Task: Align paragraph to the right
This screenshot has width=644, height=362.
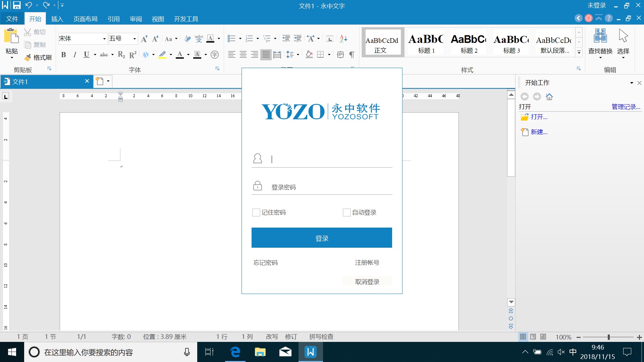Action: tap(254, 55)
